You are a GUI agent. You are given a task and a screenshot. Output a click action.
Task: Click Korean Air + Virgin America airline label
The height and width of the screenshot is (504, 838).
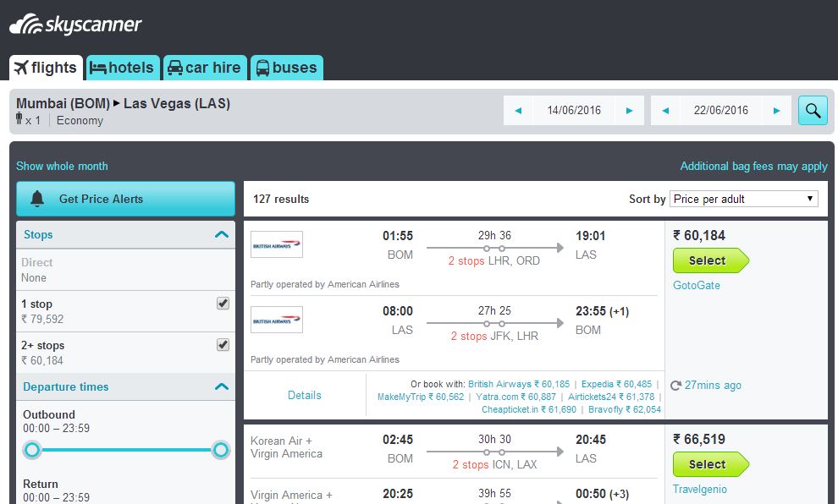286,446
